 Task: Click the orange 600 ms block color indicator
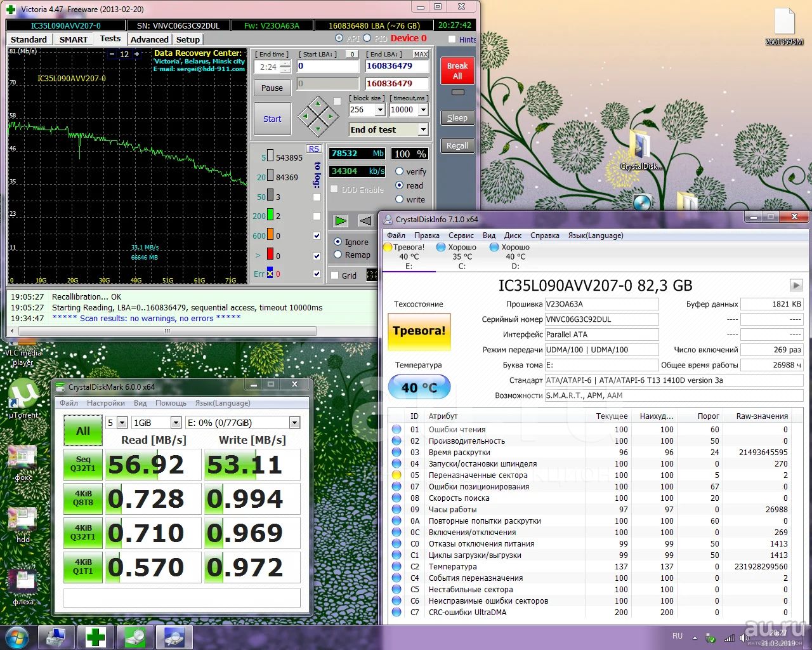coord(270,235)
